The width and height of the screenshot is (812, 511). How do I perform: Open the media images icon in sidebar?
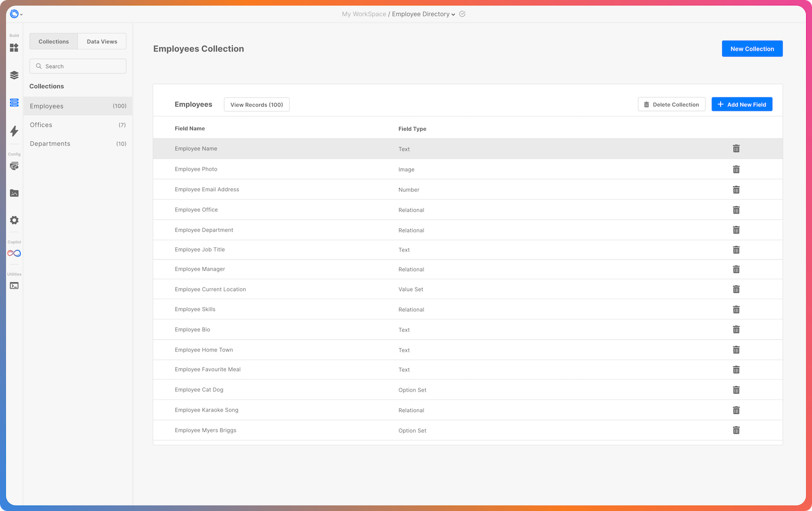[x=14, y=193]
